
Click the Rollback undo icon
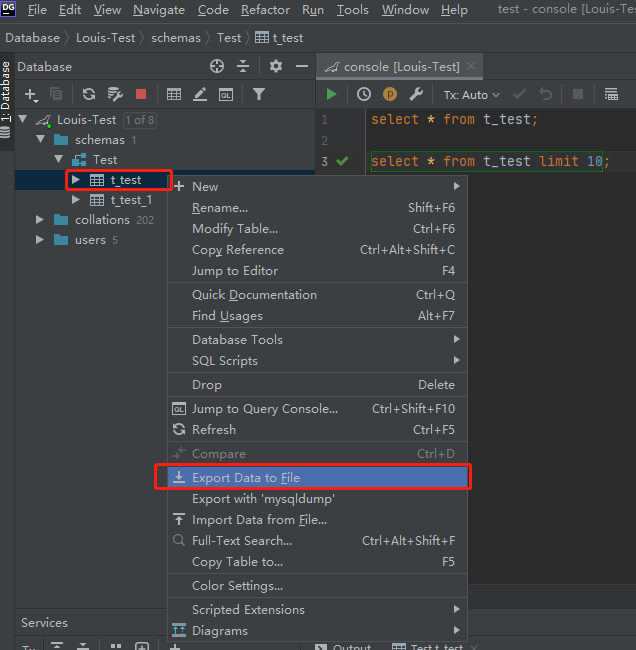pyautogui.click(x=546, y=95)
